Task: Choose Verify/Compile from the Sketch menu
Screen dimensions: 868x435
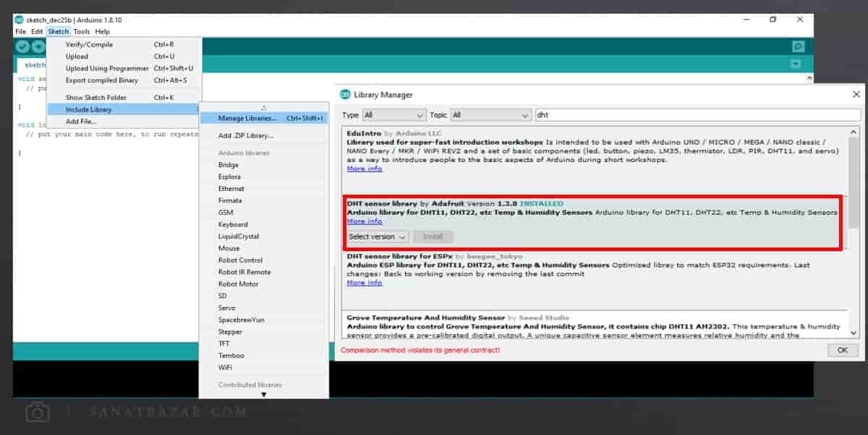Action: [124, 45]
